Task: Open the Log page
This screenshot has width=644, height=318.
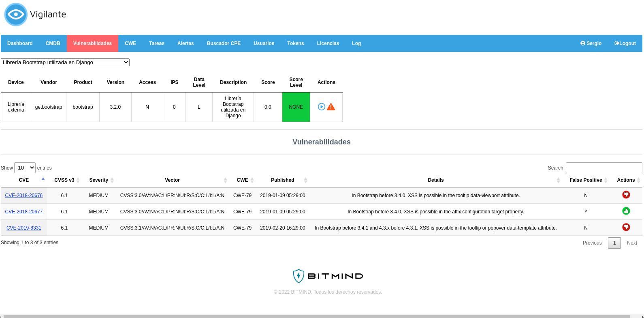Action: tap(356, 43)
